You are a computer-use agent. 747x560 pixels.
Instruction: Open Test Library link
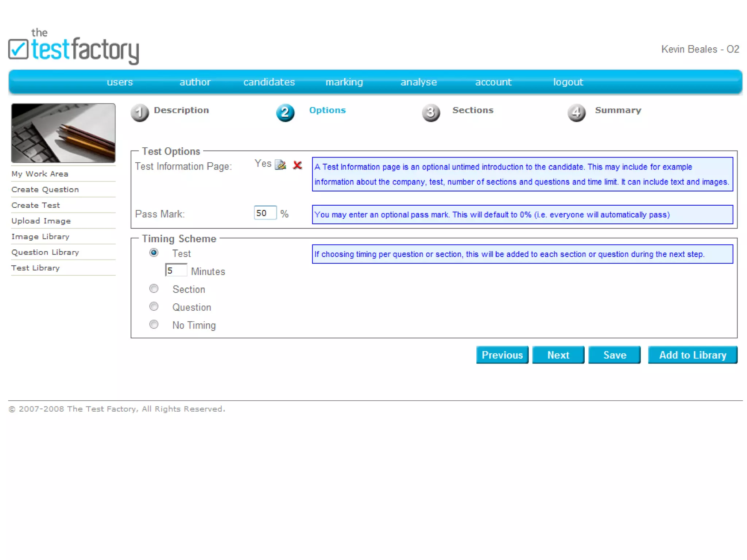coord(35,268)
